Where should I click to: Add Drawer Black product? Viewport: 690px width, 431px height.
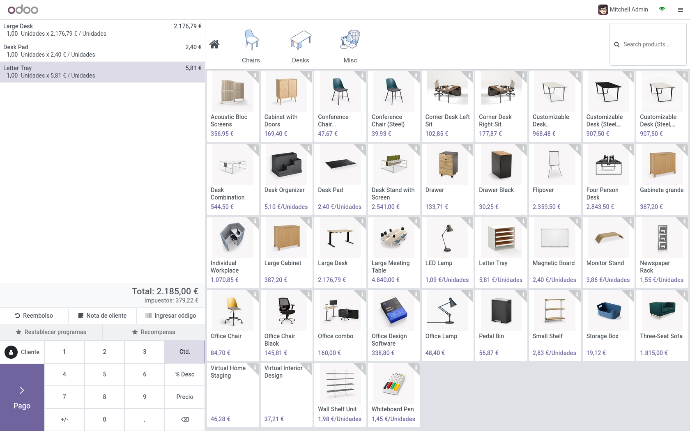501,179
